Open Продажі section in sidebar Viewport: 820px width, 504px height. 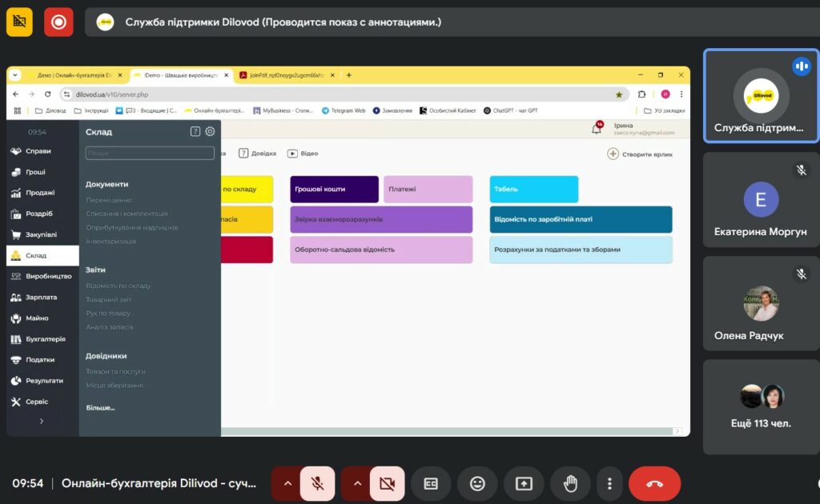coord(40,193)
